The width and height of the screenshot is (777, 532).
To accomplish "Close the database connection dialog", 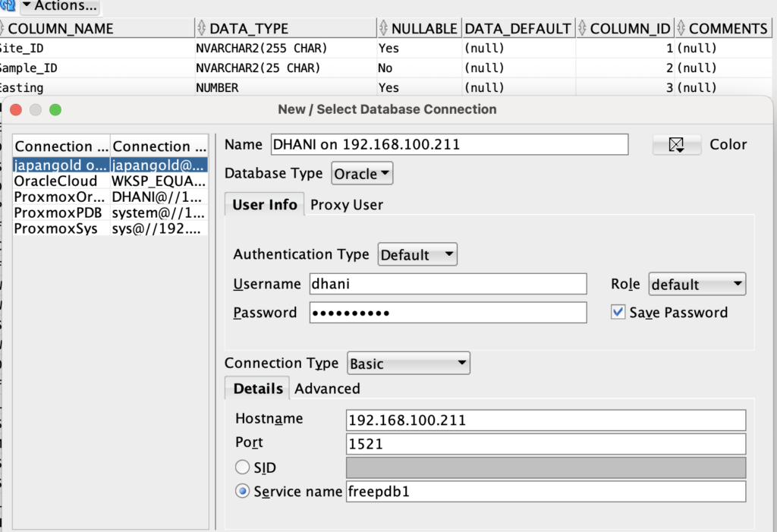I will click(16, 109).
